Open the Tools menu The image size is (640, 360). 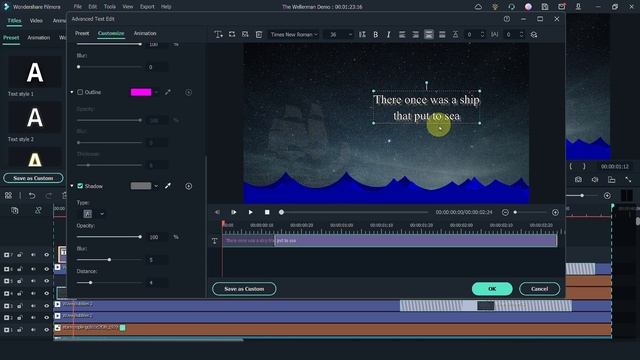click(109, 7)
